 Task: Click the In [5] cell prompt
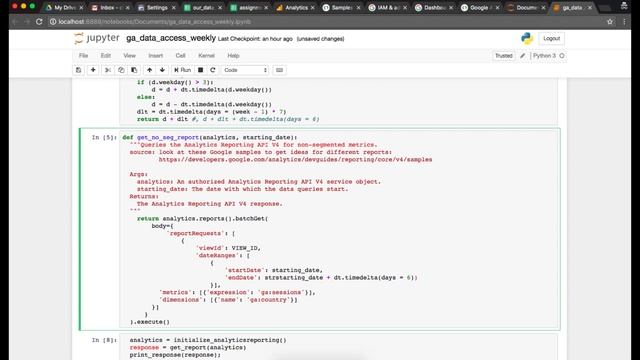(104, 138)
